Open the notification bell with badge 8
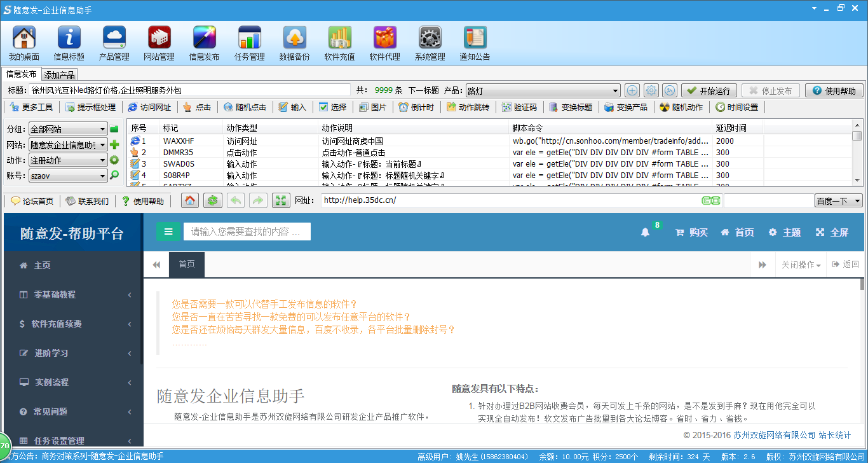This screenshot has height=463, width=868. click(x=646, y=231)
